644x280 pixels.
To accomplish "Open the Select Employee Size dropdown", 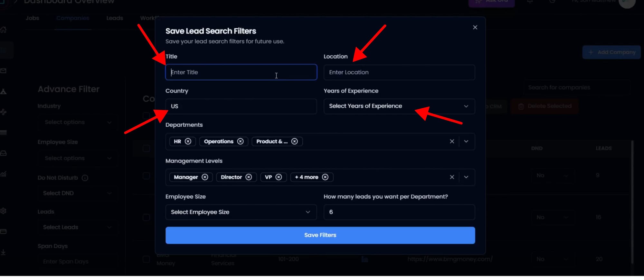I will (x=241, y=212).
